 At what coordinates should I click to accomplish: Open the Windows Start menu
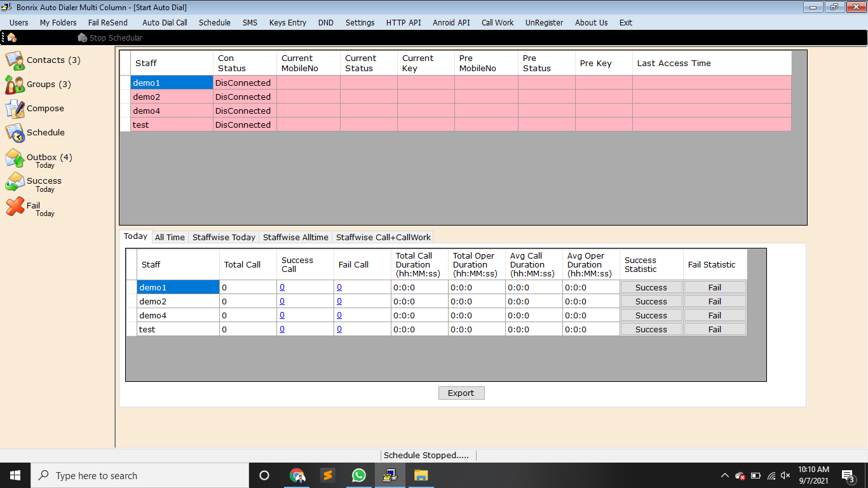[15, 475]
